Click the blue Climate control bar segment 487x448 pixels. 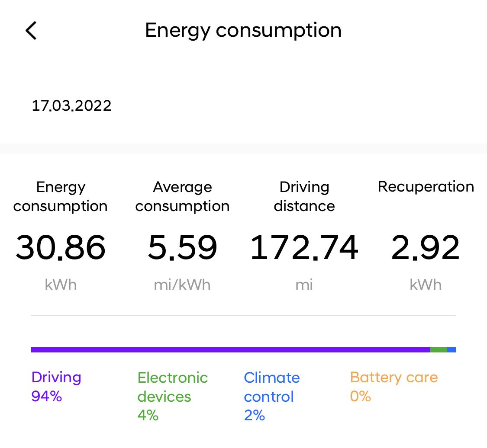452,350
